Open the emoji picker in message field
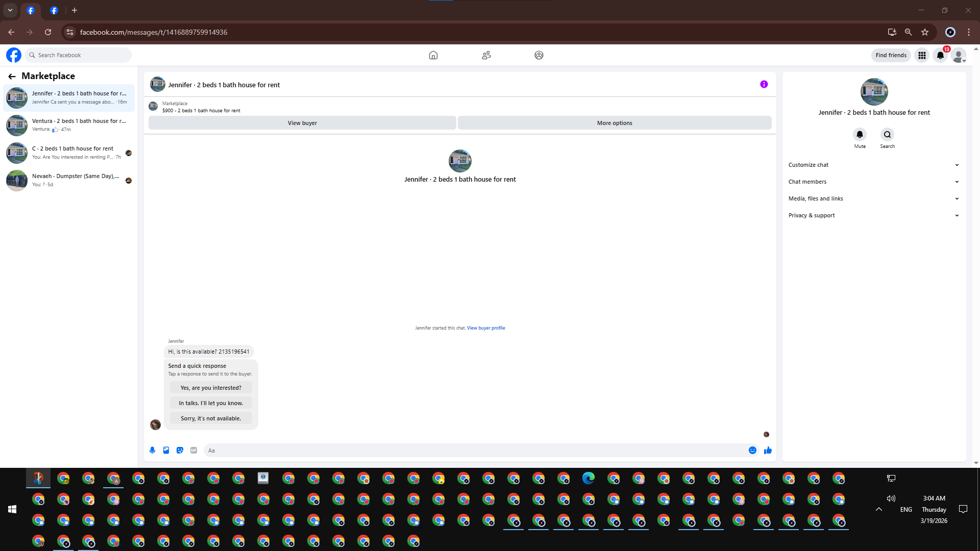Viewport: 980px width, 551px height. 752,450
